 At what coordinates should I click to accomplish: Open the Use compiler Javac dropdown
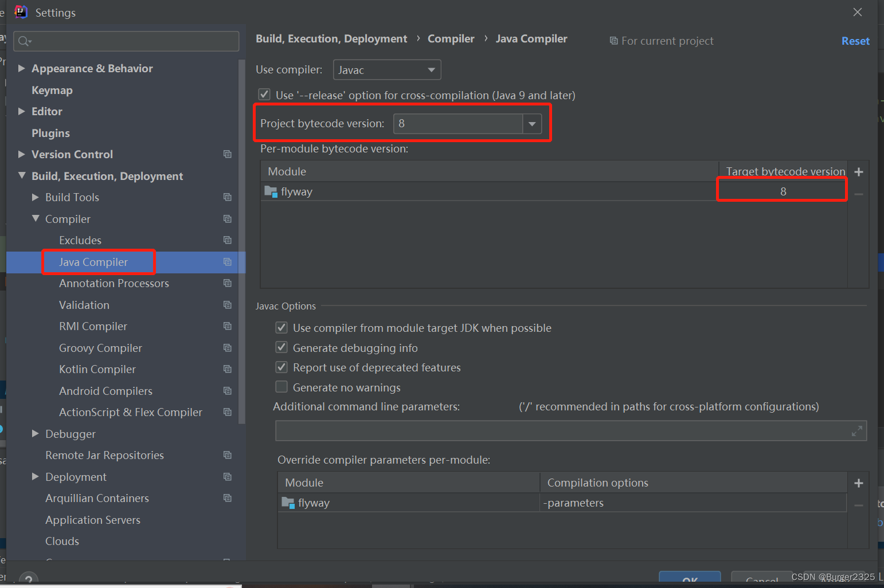pyautogui.click(x=387, y=70)
